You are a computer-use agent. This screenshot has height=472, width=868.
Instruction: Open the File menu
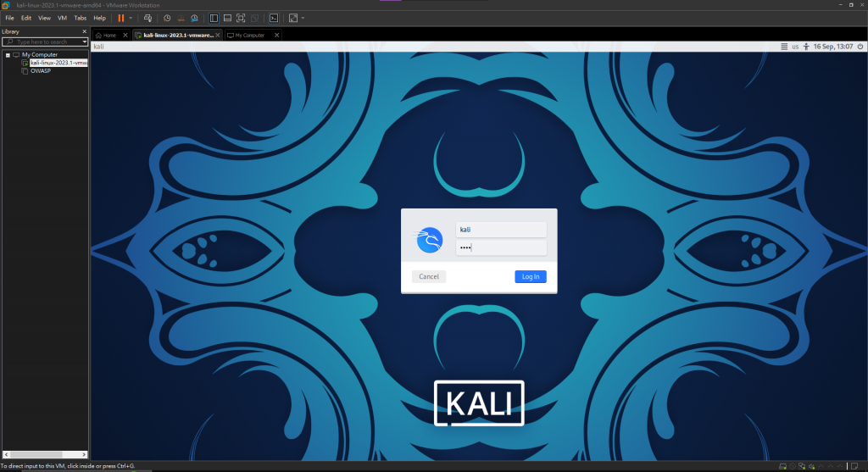10,18
